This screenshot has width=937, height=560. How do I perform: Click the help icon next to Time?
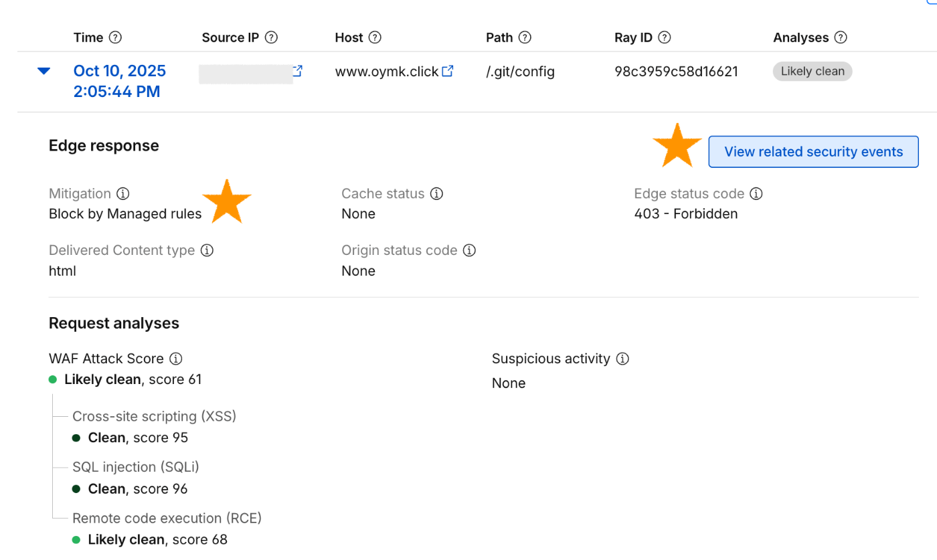coord(115,37)
